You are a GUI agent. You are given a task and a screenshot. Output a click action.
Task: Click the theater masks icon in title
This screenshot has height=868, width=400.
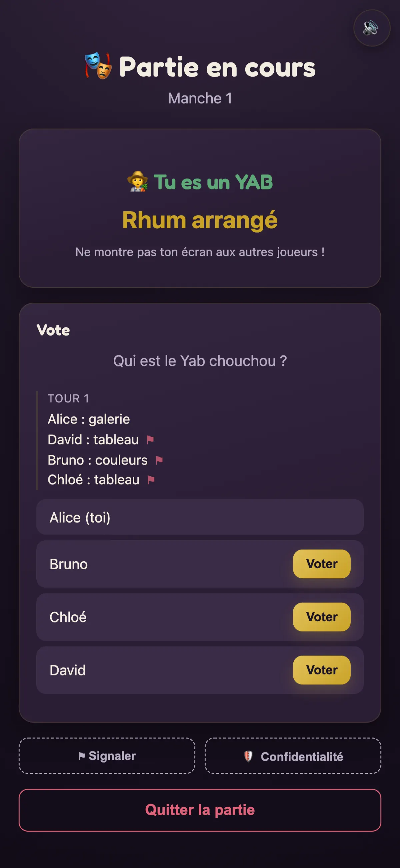point(98,66)
